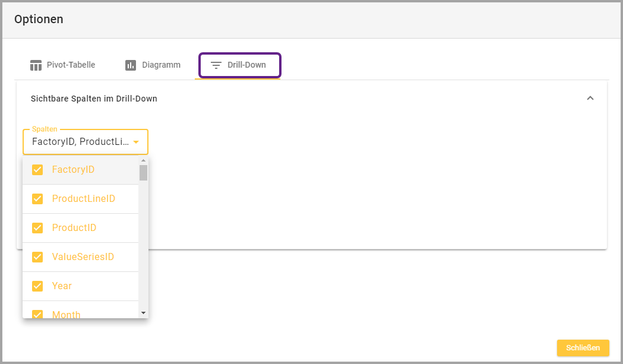623x364 pixels.
Task: Click the Sichtbare Spalten im Drill-Down heading
Action: tap(94, 99)
